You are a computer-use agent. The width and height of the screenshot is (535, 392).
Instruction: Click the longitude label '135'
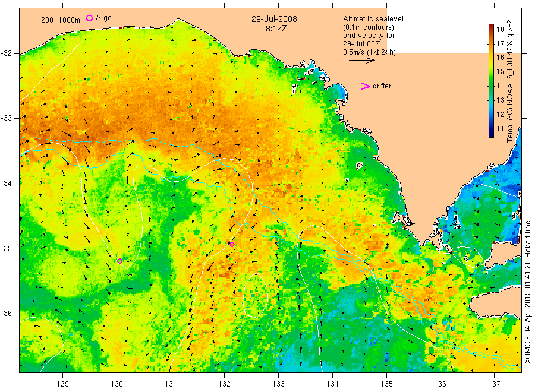tap(386, 384)
